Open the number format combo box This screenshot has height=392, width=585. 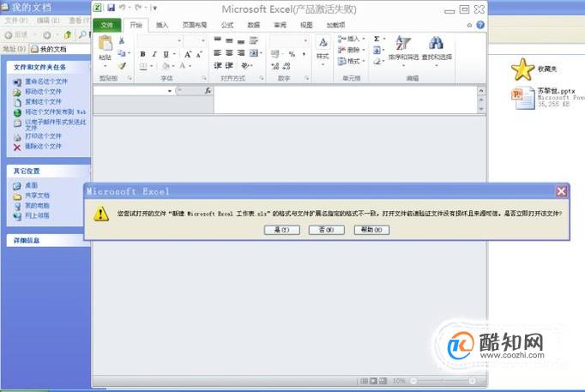pos(289,40)
